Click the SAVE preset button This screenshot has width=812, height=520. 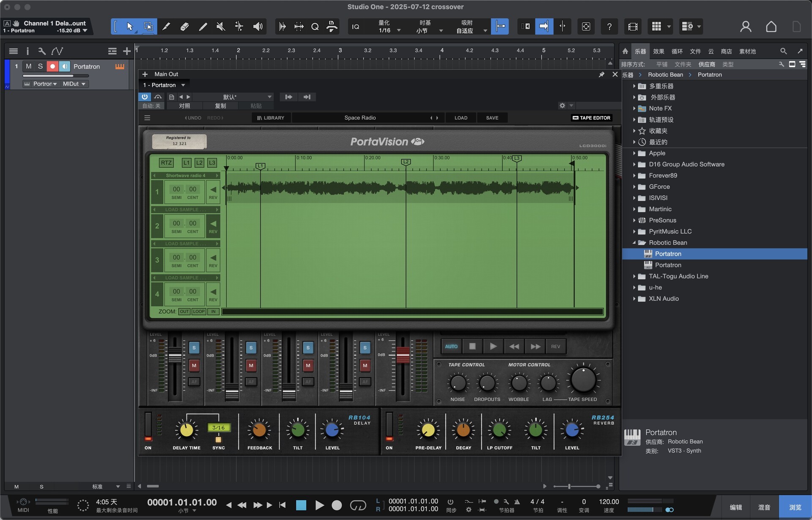click(x=492, y=118)
